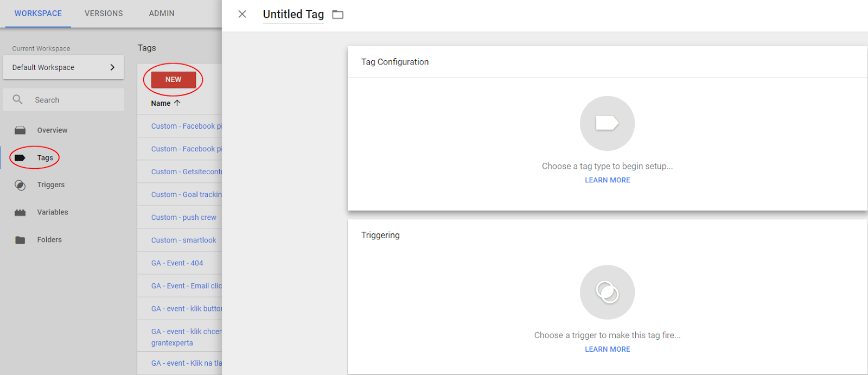Switch to the Versions tab
Image resolution: width=868 pixels, height=375 pixels.
click(x=104, y=14)
